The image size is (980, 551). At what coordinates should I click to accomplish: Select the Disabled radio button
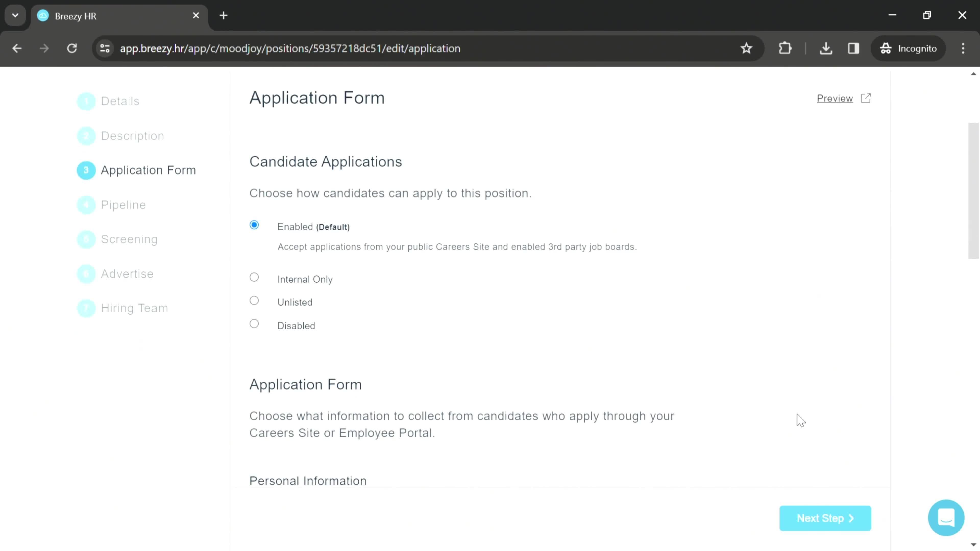254,325
